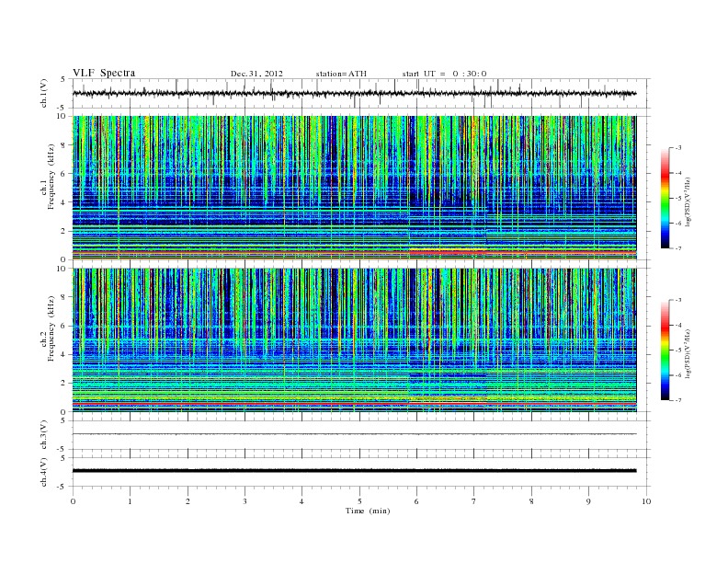
Task: Click the upper color bar legend
Action: click(x=665, y=199)
